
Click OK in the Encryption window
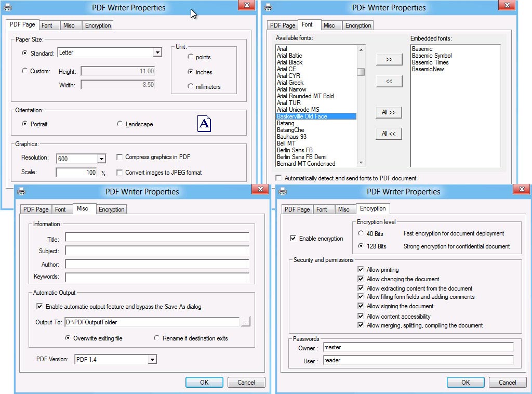(x=465, y=382)
